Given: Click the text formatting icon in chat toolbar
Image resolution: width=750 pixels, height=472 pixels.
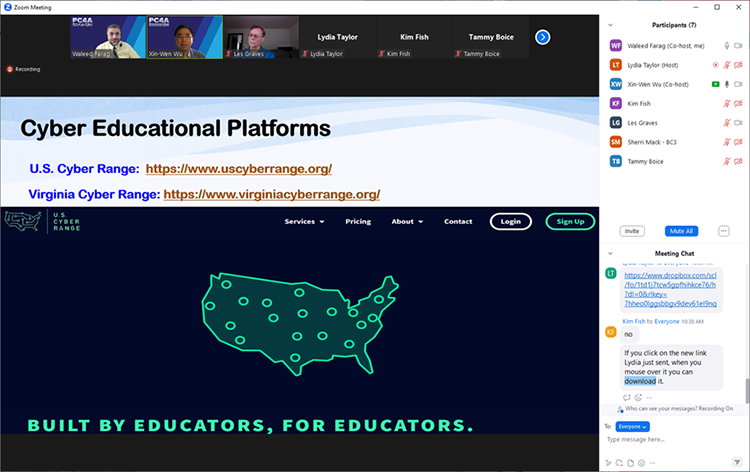Looking at the screenshot, I should pos(608,463).
